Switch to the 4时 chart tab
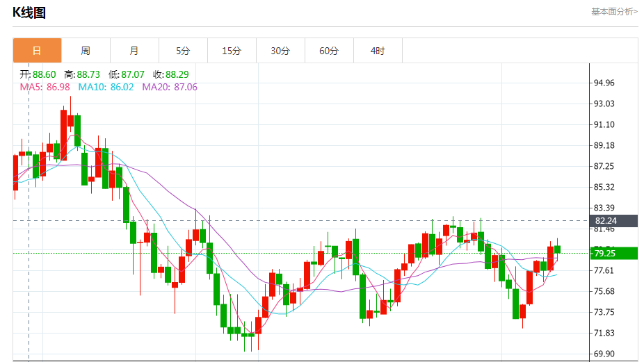 click(x=378, y=51)
